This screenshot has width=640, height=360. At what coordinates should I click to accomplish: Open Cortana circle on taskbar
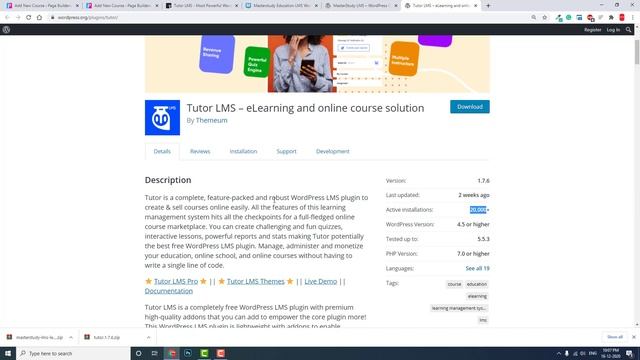point(138,353)
